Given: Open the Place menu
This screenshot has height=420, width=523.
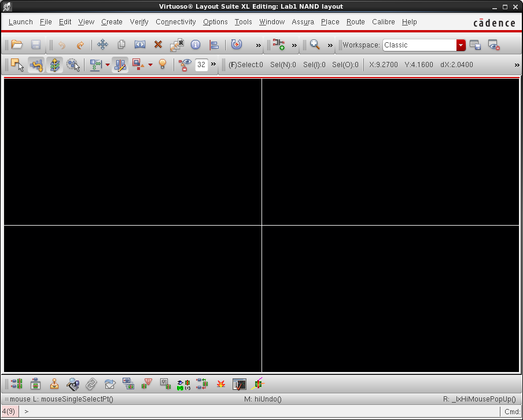Looking at the screenshot, I should pyautogui.click(x=330, y=21).
